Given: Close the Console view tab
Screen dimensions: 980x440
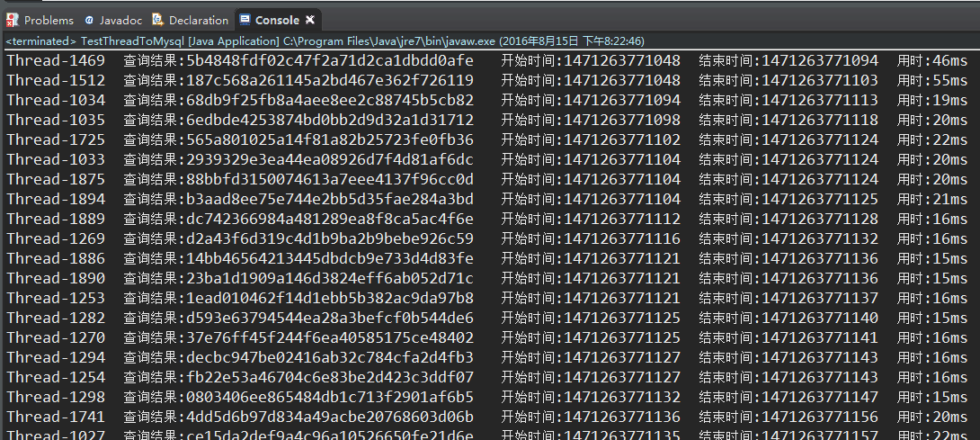Looking at the screenshot, I should click(309, 20).
